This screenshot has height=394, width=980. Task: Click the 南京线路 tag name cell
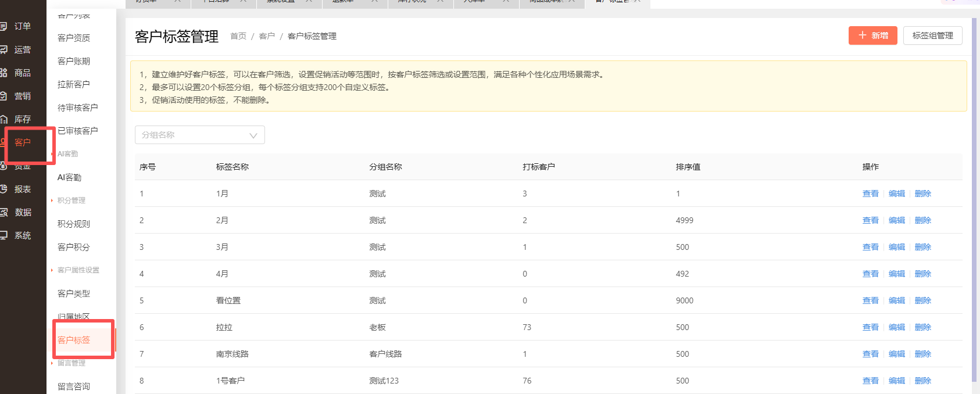(x=232, y=354)
